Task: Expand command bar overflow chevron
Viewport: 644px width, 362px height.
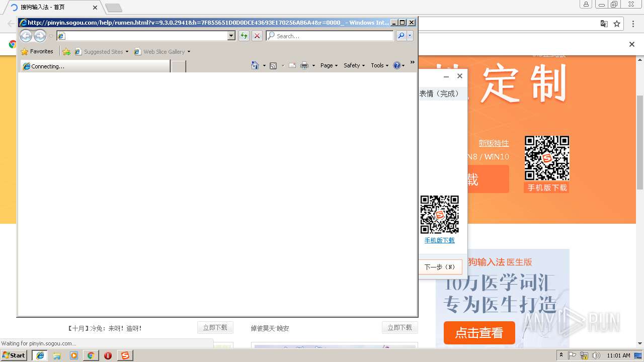Action: pyautogui.click(x=413, y=63)
